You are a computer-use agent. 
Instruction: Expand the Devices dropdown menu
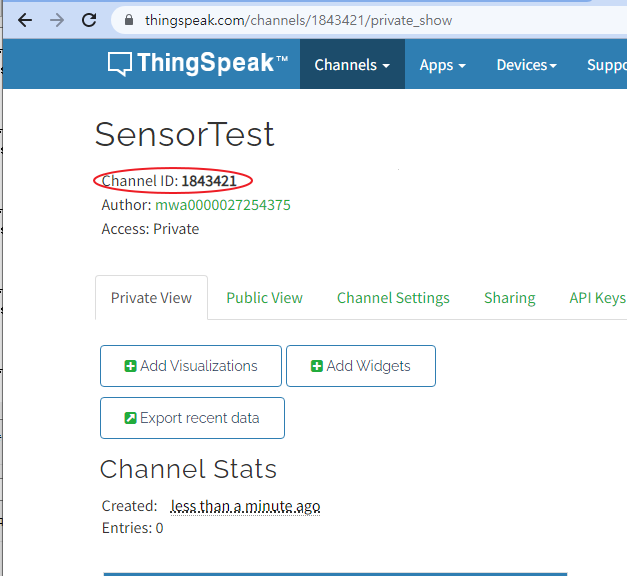click(527, 64)
